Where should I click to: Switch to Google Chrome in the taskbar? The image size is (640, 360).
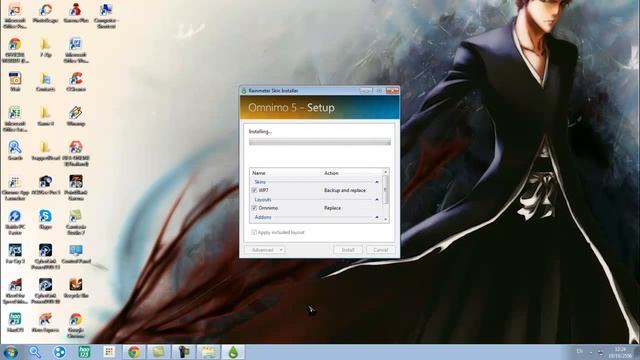(134, 352)
